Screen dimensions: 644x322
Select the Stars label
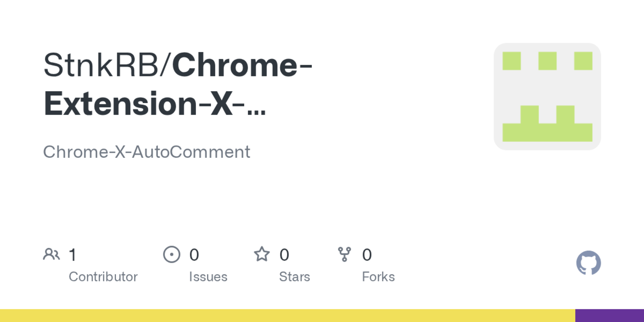coord(294,277)
